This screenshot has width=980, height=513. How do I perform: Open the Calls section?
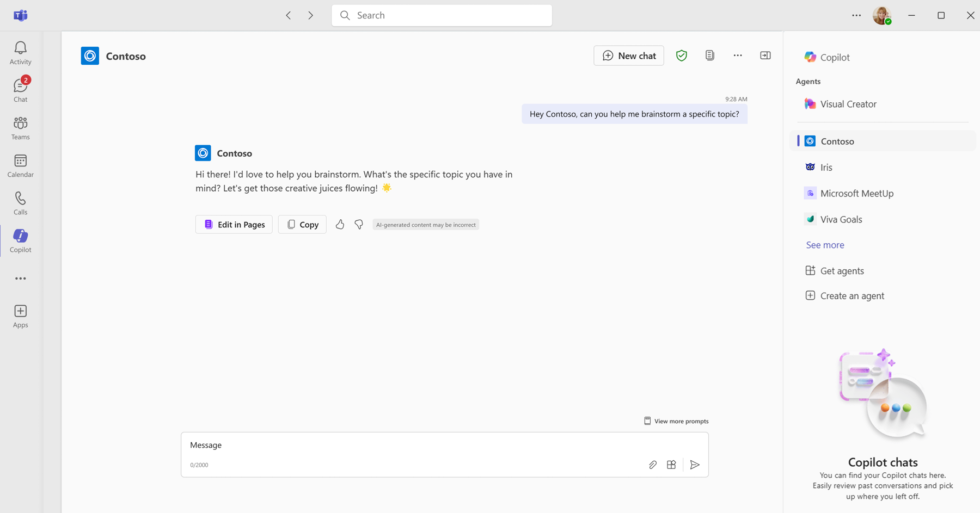[x=21, y=203]
